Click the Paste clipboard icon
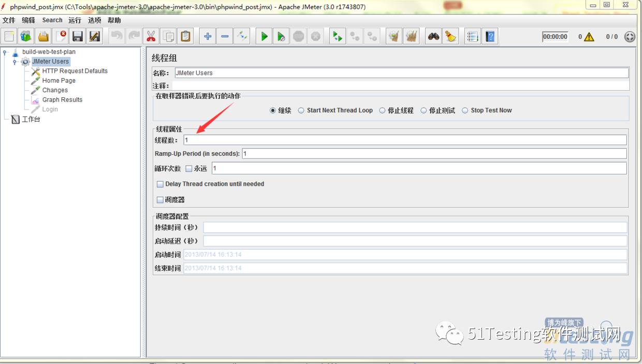 pyautogui.click(x=185, y=36)
